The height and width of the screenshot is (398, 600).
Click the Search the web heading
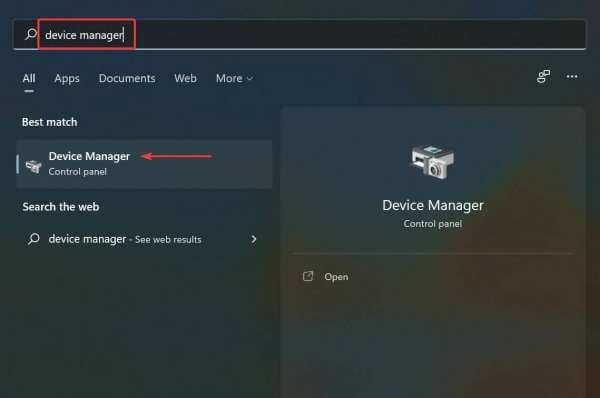(61, 207)
